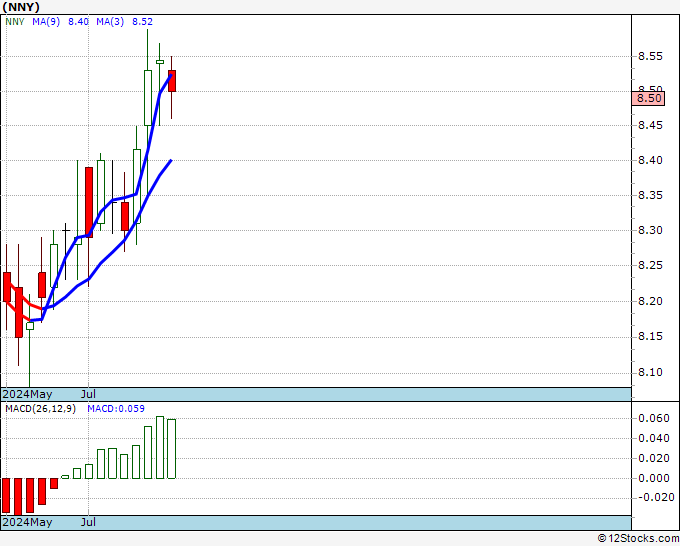Click the 8.15 price axis label
This screenshot has width=680, height=546.
[x=650, y=337]
